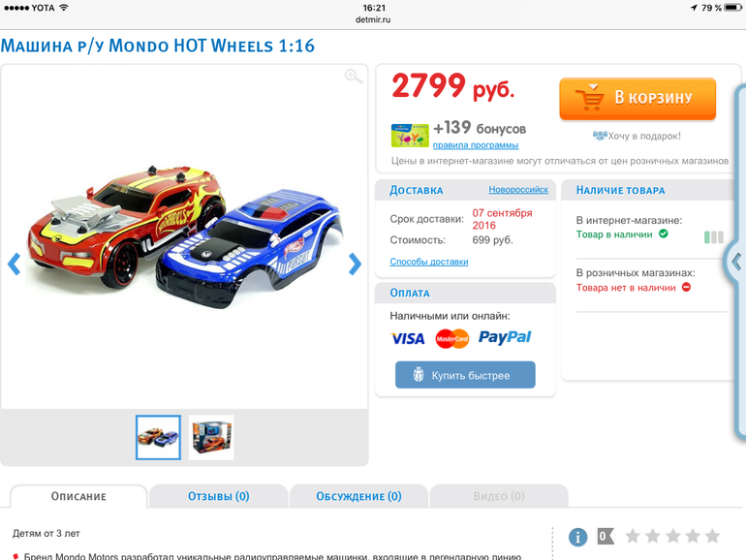Open правила программы link
This screenshot has width=746, height=560.
tap(476, 145)
